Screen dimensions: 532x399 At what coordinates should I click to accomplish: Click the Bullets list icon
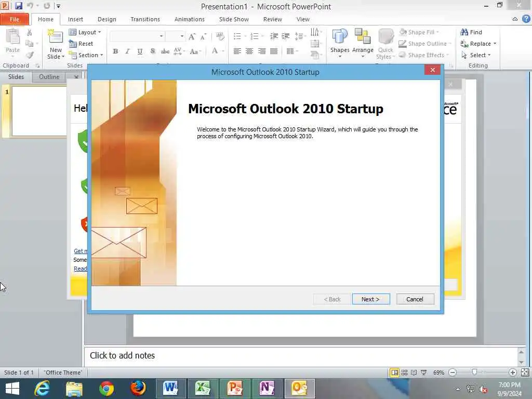point(237,36)
